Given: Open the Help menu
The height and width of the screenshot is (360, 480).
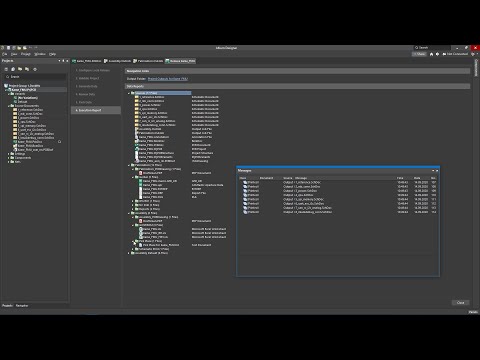Looking at the screenshot, I should point(52,54).
